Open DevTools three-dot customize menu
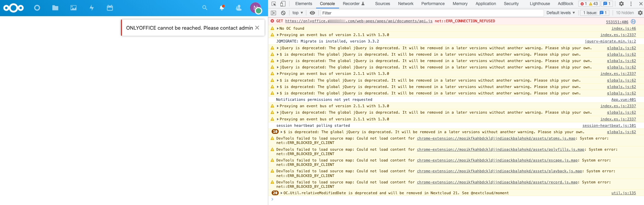The image size is (644, 205). pyautogui.click(x=631, y=4)
